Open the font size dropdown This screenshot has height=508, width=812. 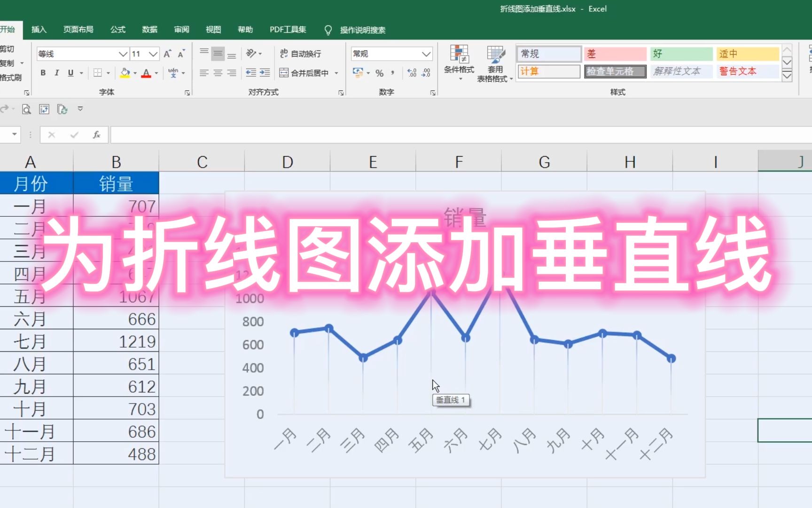154,53
